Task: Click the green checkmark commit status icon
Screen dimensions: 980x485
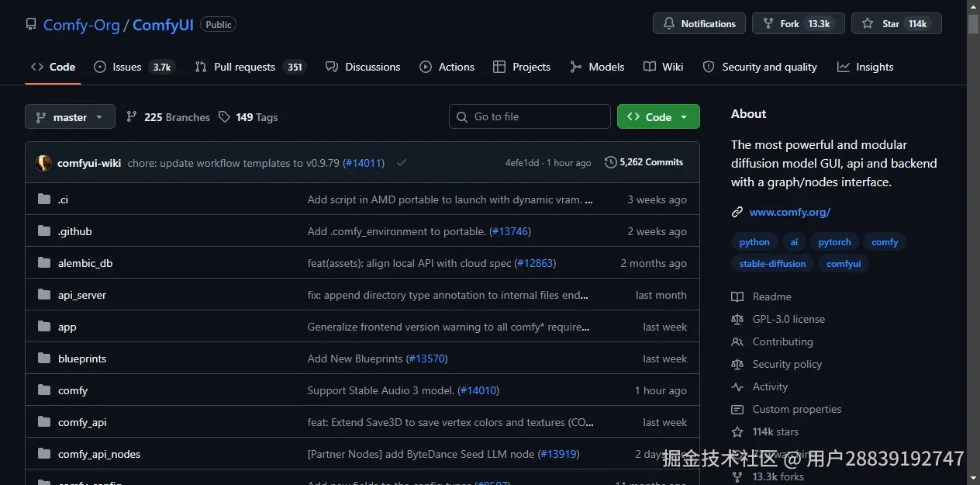Action: click(402, 163)
